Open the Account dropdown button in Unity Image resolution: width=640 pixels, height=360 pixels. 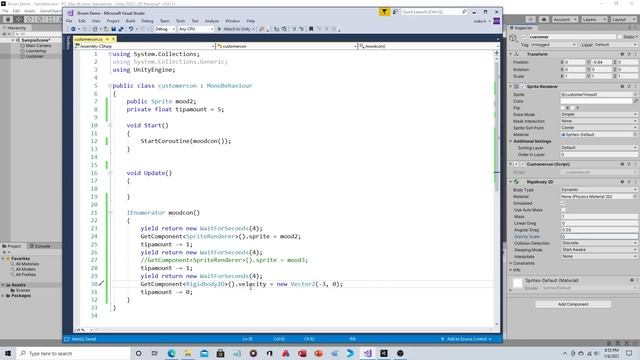pos(565,19)
